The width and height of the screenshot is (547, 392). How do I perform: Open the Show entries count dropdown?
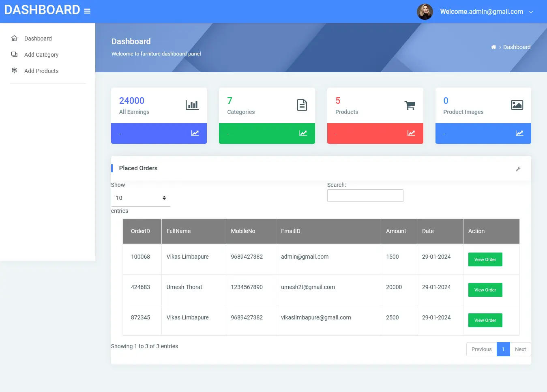tap(140, 198)
